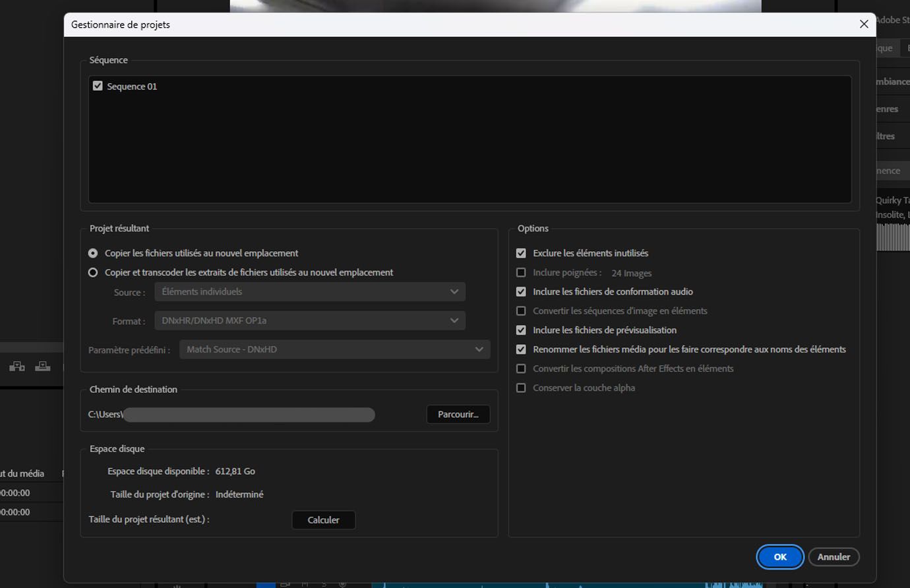Screen dimensions: 910x588
Task: Click the "612,81 Go" disk space value
Action: [235, 471]
